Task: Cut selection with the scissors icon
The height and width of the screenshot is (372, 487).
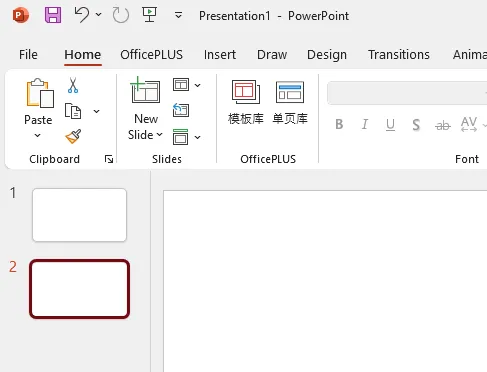Action: 73,85
